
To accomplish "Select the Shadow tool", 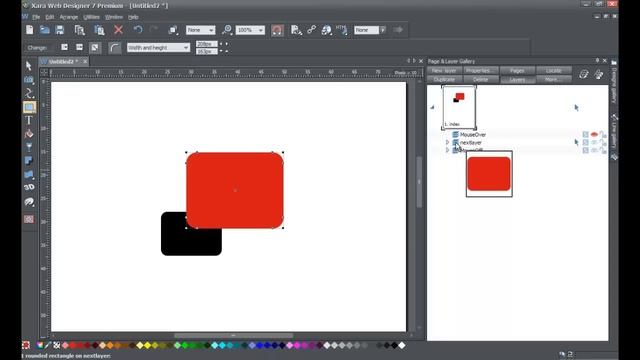I will [29, 161].
